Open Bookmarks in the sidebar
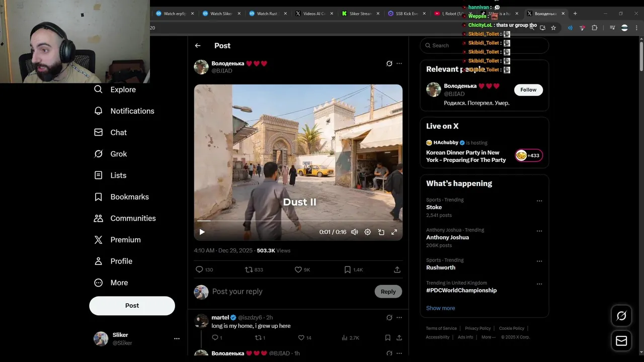644x362 pixels. pyautogui.click(x=122, y=197)
